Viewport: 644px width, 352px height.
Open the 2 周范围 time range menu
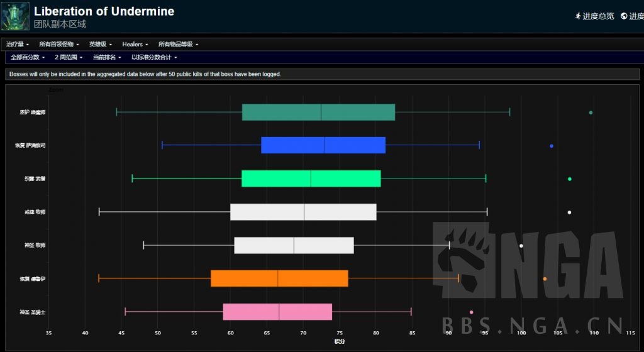coord(69,57)
